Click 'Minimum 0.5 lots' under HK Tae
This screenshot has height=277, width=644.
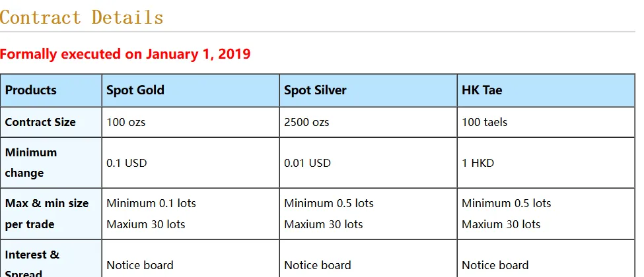(x=507, y=203)
